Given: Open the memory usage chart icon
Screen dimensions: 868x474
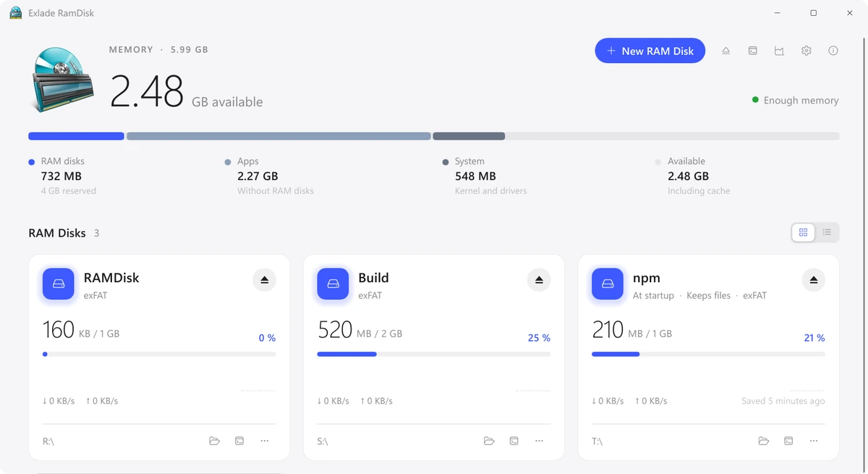Looking at the screenshot, I should (779, 51).
